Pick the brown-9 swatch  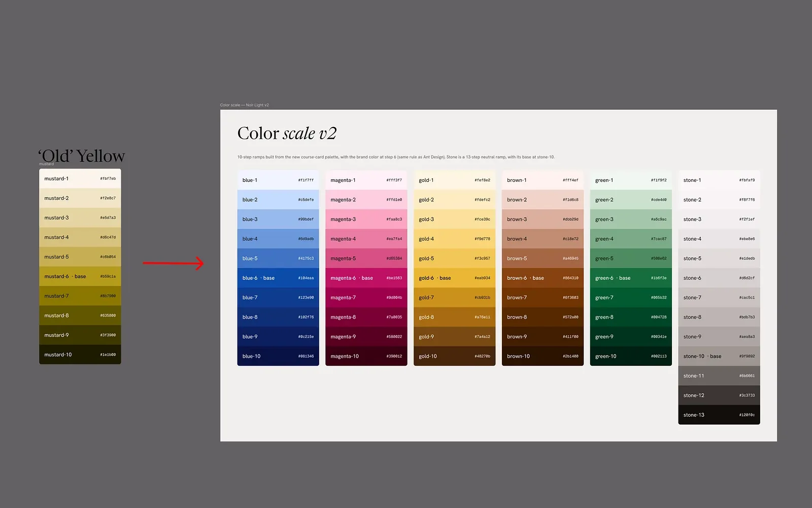[543, 337]
